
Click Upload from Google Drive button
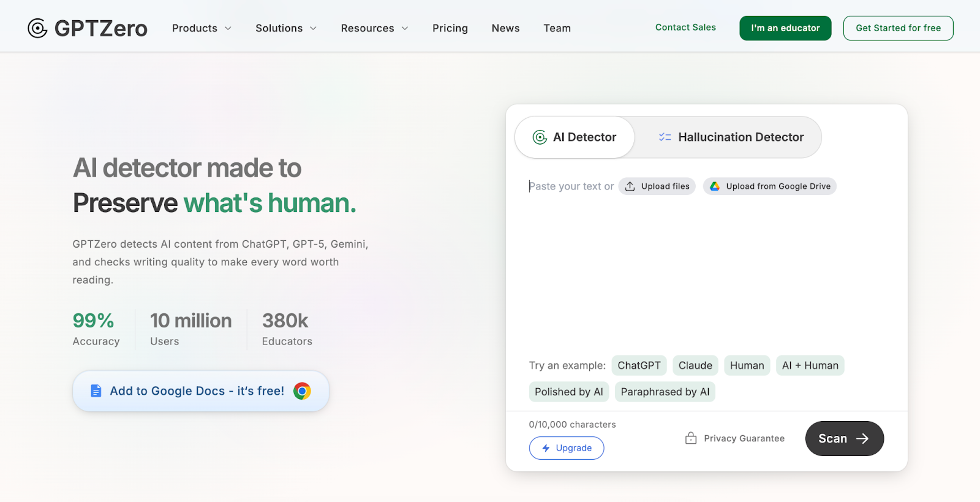(770, 186)
